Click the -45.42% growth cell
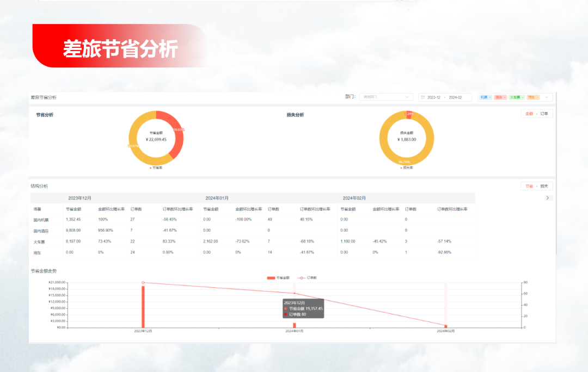The height and width of the screenshot is (372, 588). tap(379, 241)
